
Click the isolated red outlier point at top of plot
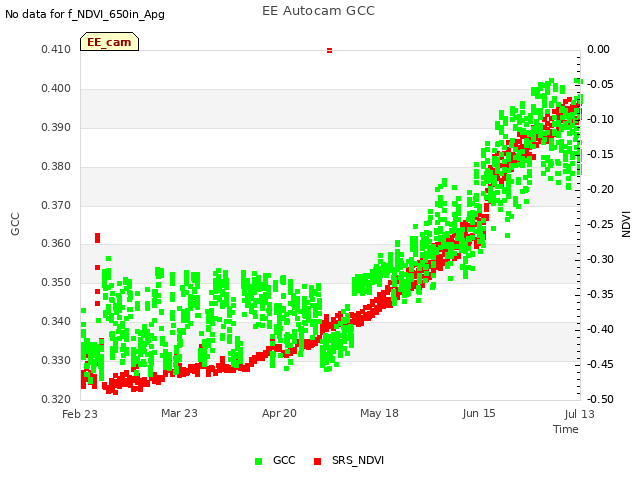[329, 51]
